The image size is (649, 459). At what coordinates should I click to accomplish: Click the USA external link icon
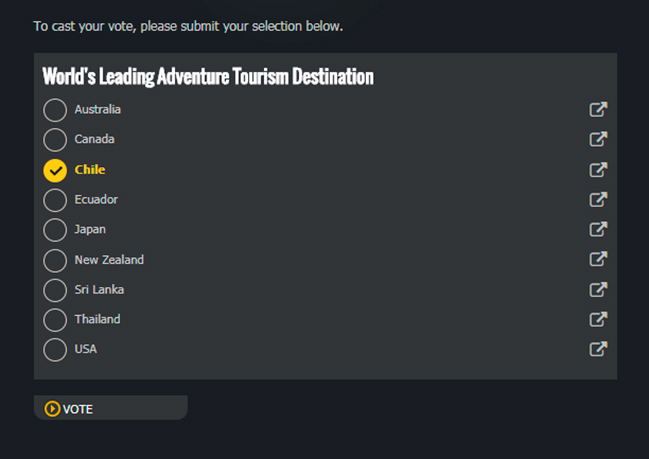click(x=598, y=350)
